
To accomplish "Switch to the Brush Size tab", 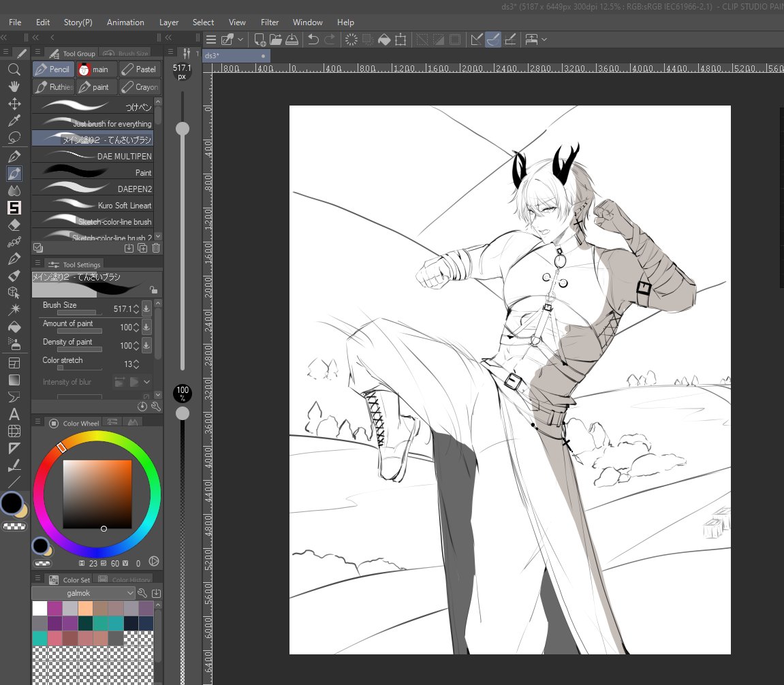I will tap(126, 53).
